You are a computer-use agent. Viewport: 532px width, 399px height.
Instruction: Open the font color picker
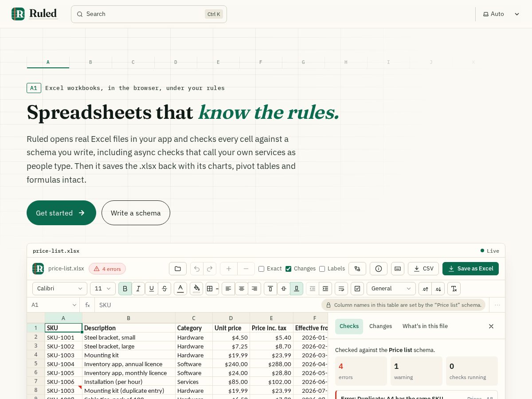(180, 289)
